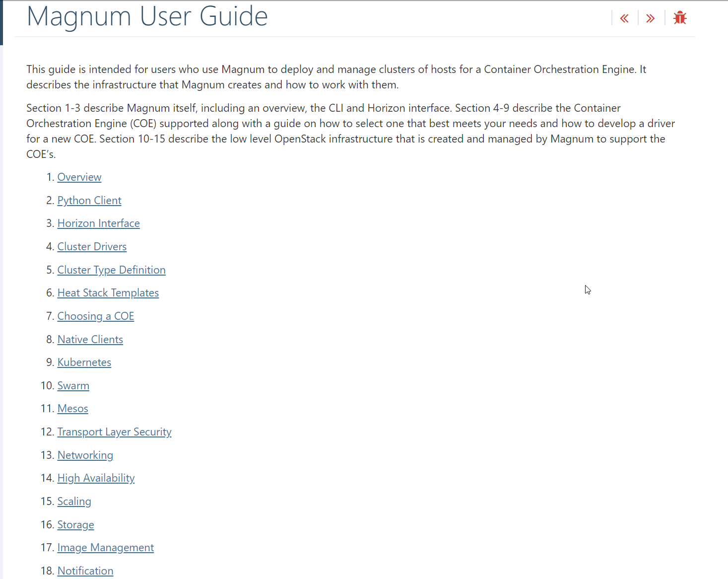Open the Python Client section link
Image resolution: width=728 pixels, height=579 pixels.
[89, 201]
